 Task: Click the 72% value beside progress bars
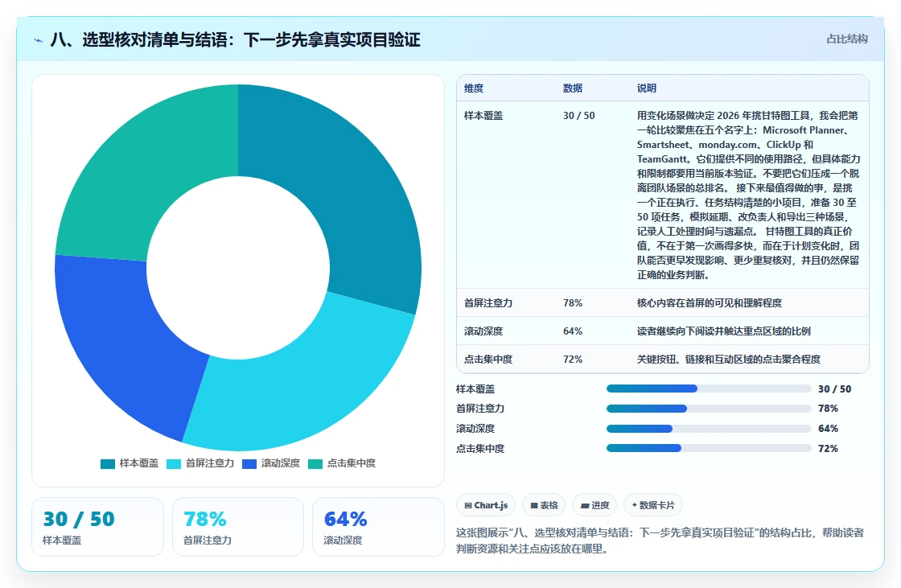(x=828, y=448)
